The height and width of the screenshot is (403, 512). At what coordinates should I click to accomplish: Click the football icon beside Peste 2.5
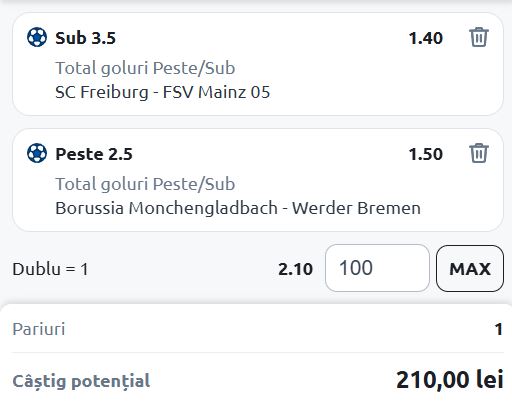(37, 153)
